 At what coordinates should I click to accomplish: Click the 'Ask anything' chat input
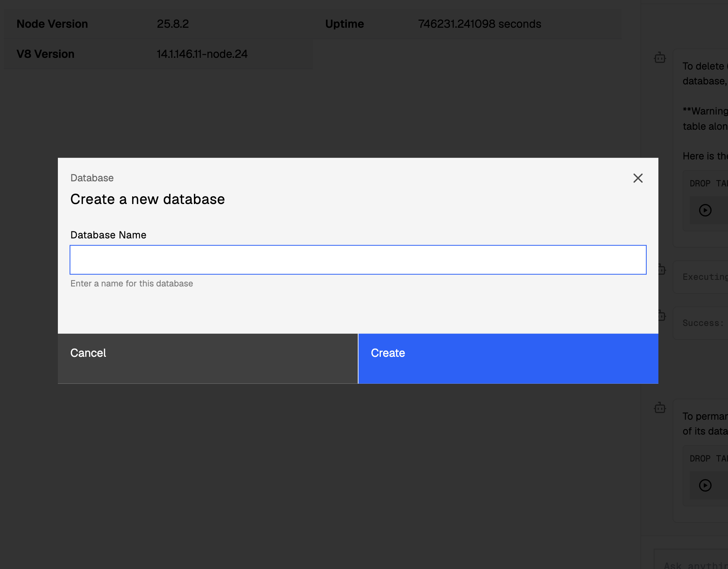point(691,560)
